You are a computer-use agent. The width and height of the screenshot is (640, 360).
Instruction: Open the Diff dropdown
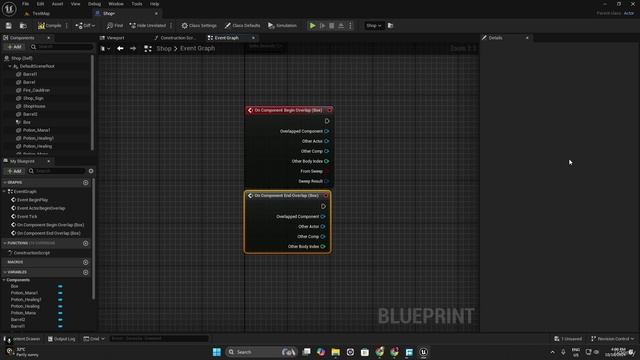[x=85, y=26]
